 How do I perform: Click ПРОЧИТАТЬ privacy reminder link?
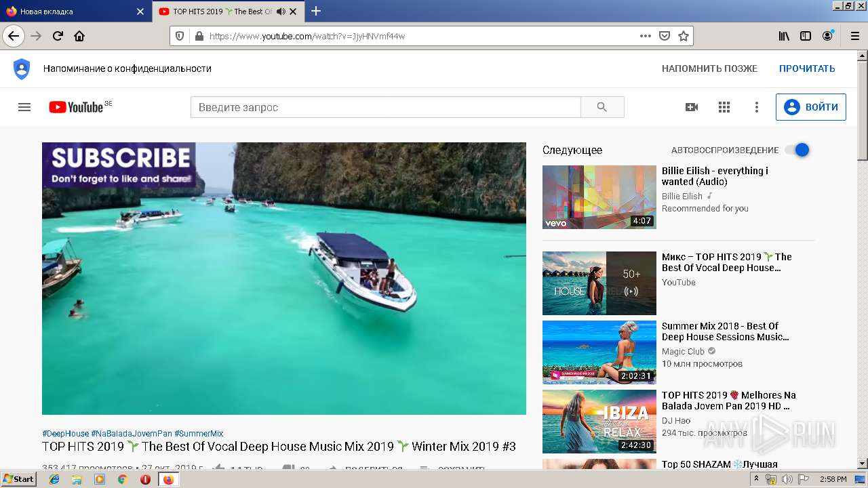tap(807, 68)
